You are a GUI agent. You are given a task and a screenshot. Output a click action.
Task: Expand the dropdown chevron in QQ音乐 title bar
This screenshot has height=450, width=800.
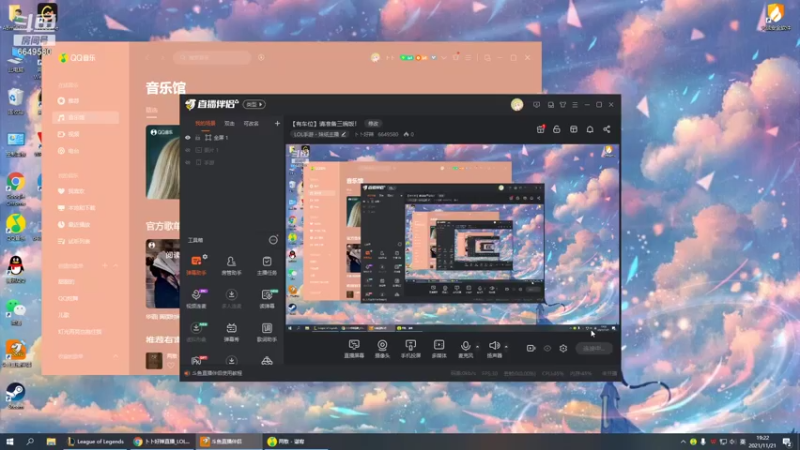pos(444,58)
